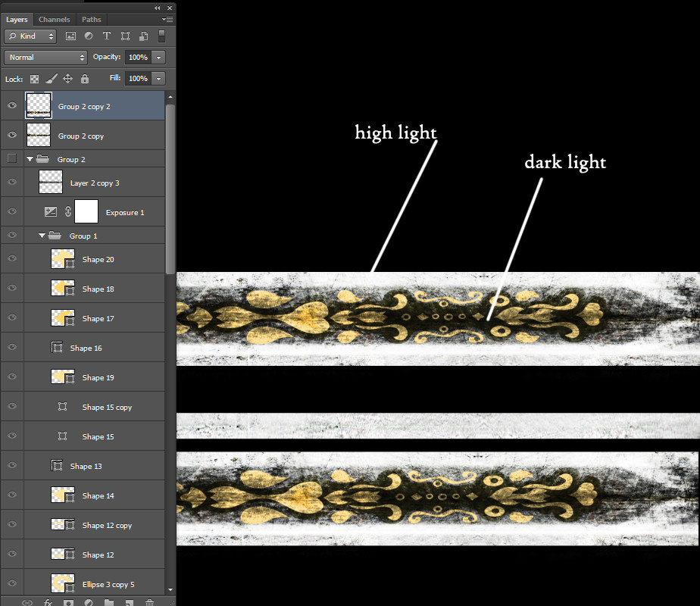This screenshot has height=606, width=700.
Task: Hide Group 2 copy layer
Action: tap(12, 135)
